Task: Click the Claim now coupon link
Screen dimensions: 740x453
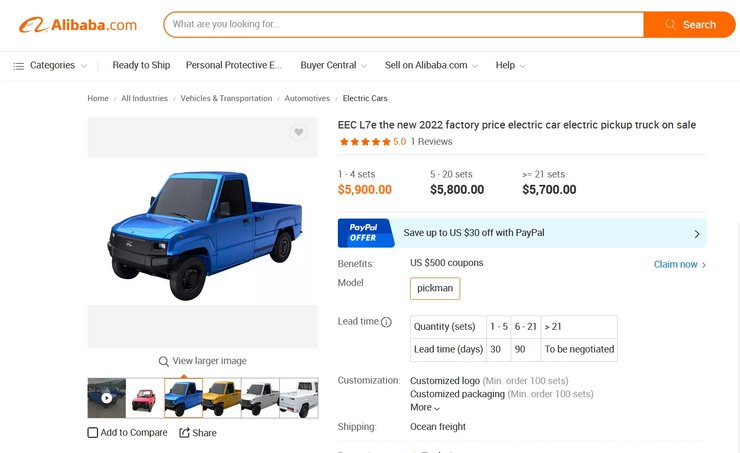Action: tap(679, 264)
